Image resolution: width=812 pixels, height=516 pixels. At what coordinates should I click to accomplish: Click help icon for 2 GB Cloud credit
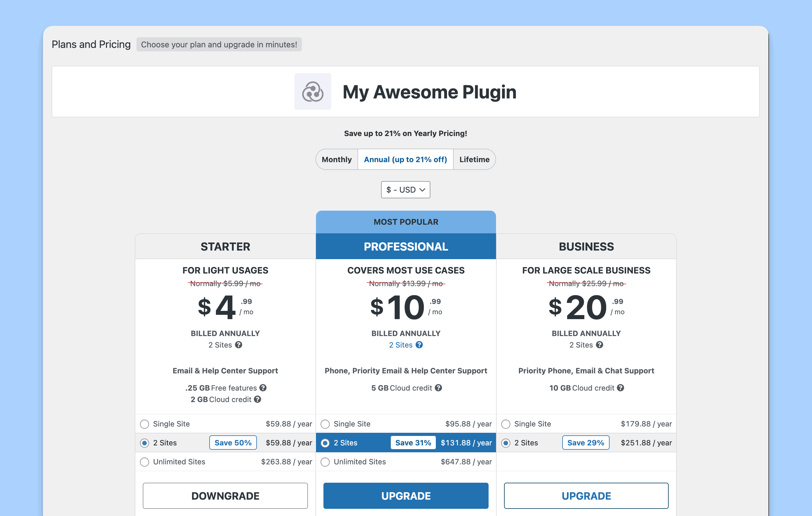tap(258, 399)
